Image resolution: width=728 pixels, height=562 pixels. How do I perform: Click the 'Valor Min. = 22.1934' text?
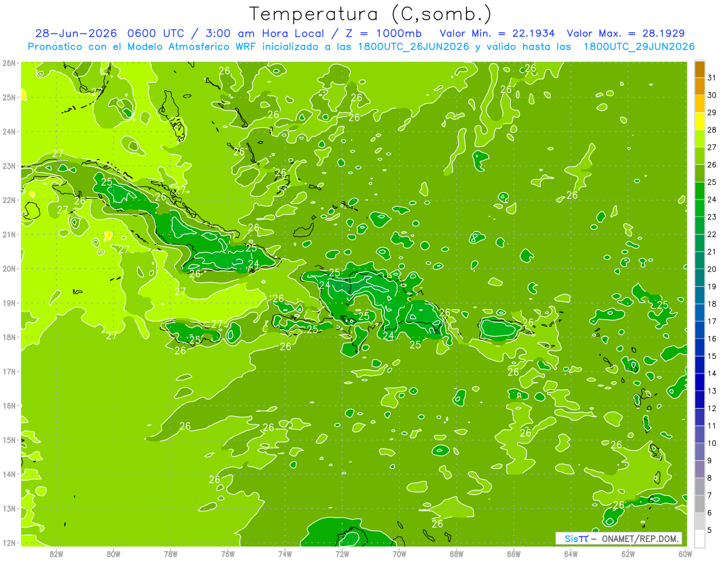tap(498, 33)
